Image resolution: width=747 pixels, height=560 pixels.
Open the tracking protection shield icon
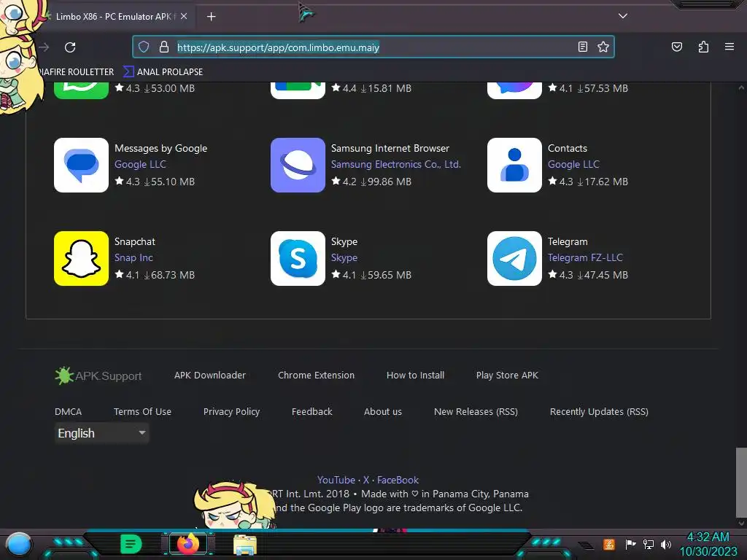tap(144, 47)
